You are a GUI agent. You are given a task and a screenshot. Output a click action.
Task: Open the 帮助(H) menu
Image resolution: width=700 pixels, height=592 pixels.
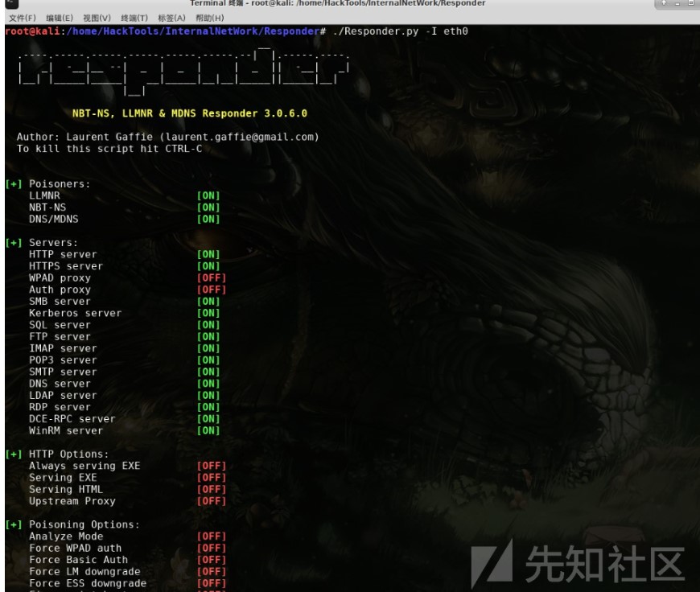[210, 18]
